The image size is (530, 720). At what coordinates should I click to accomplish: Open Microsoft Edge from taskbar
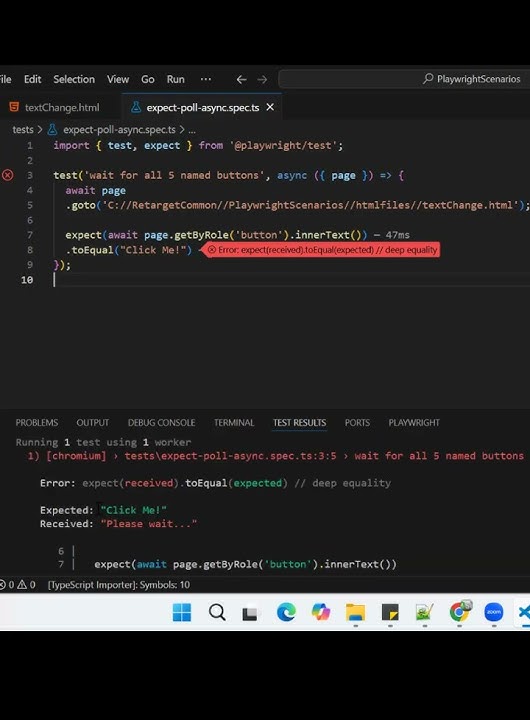point(286,612)
